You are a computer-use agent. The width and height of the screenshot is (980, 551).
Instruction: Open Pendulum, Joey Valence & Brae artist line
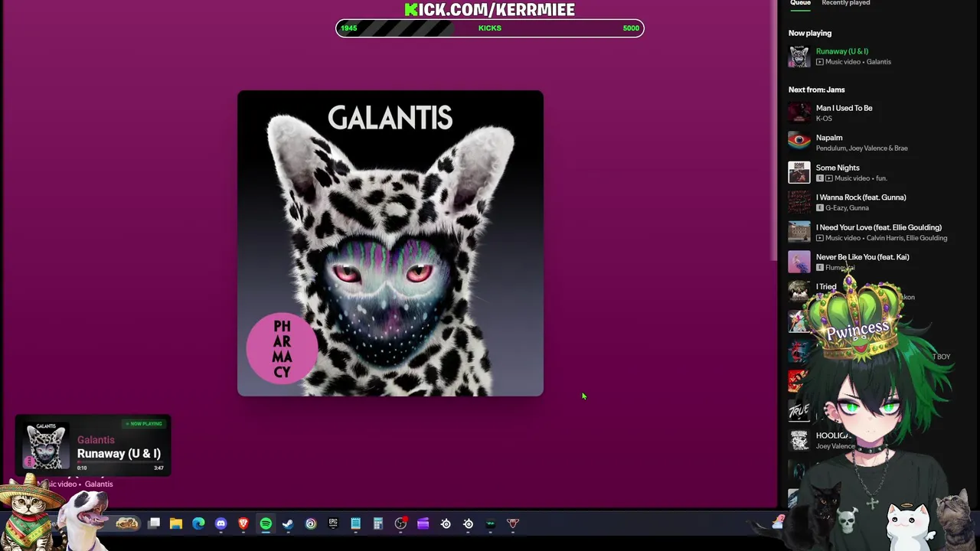point(861,148)
